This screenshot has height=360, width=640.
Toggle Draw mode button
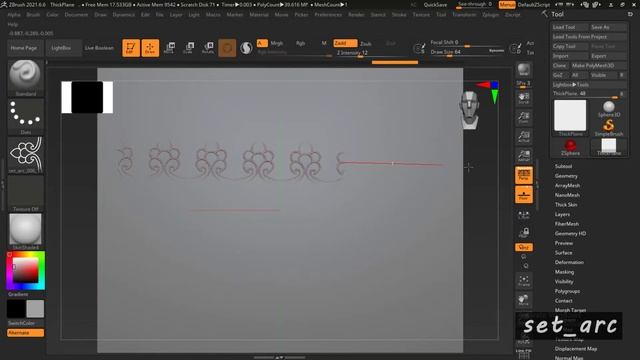150,48
